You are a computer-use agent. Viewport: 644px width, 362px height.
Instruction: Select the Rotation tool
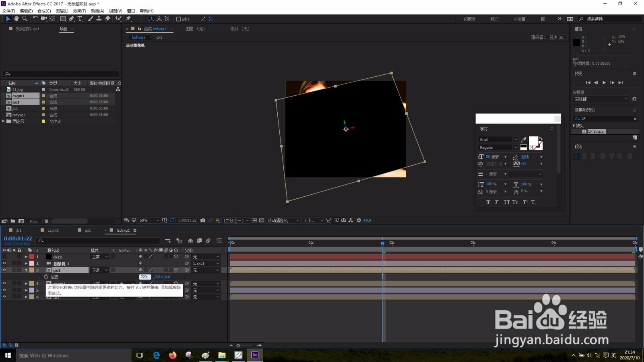coord(35,19)
